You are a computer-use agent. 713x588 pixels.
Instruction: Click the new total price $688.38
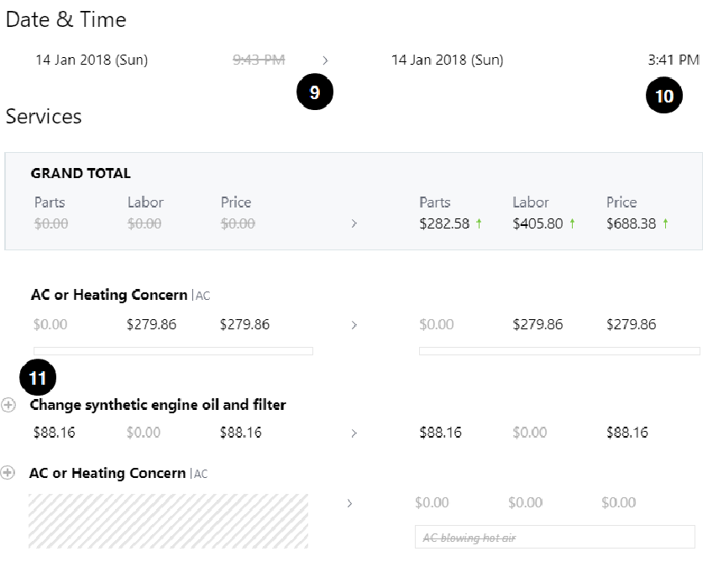[x=631, y=224]
